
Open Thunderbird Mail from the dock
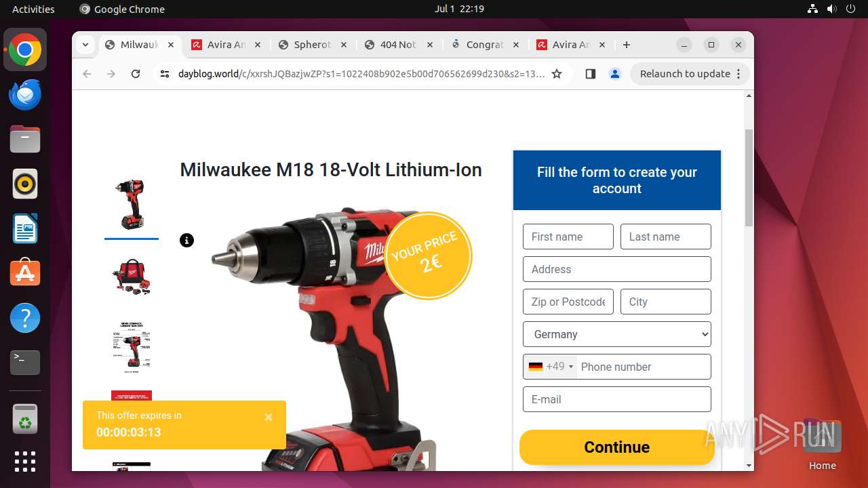(x=25, y=95)
